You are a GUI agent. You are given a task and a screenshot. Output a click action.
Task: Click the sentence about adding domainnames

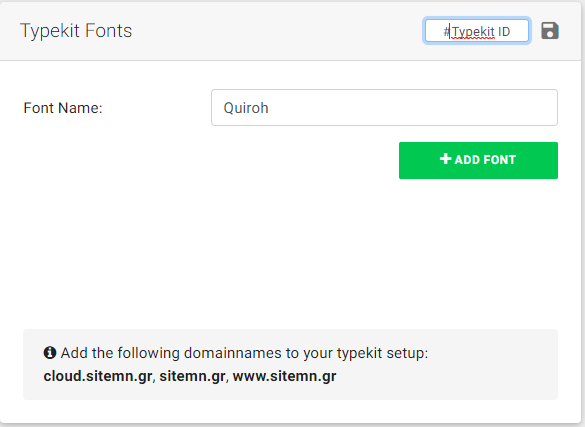click(x=244, y=353)
